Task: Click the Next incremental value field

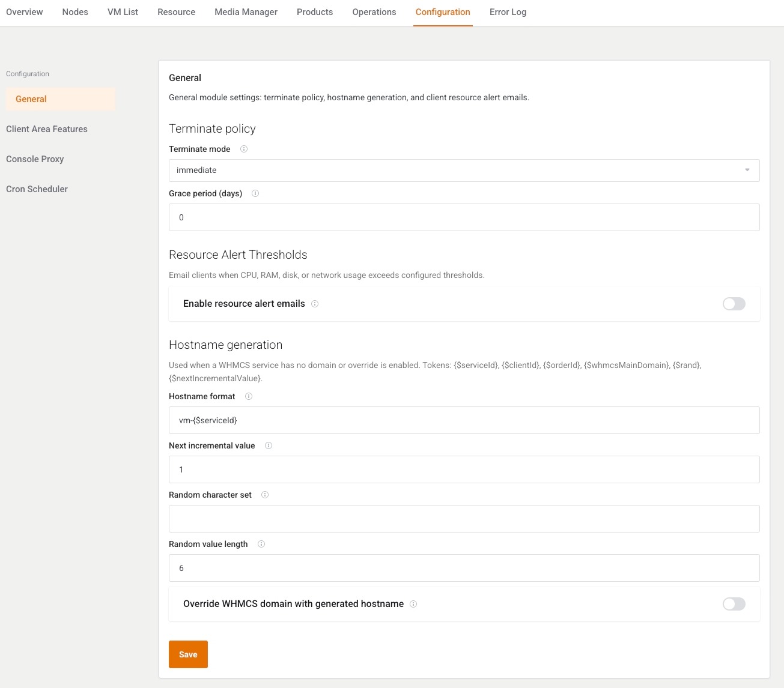Action: point(464,469)
